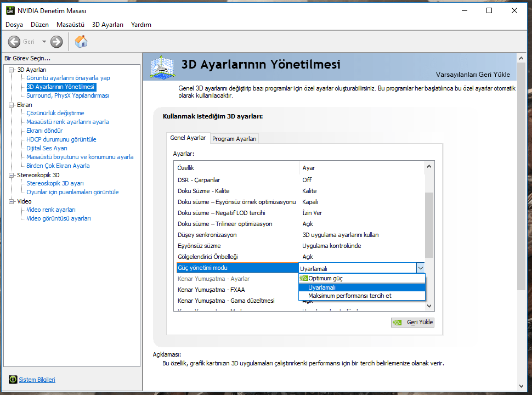The width and height of the screenshot is (532, 395).
Task: Click the Sistem Bilgileri info icon
Action: click(13, 380)
